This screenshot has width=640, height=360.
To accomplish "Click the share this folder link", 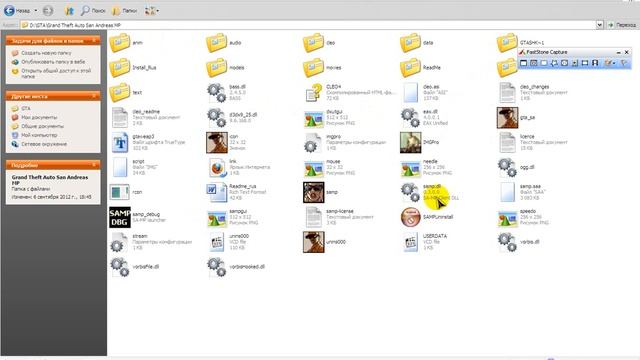I will 56,73.
